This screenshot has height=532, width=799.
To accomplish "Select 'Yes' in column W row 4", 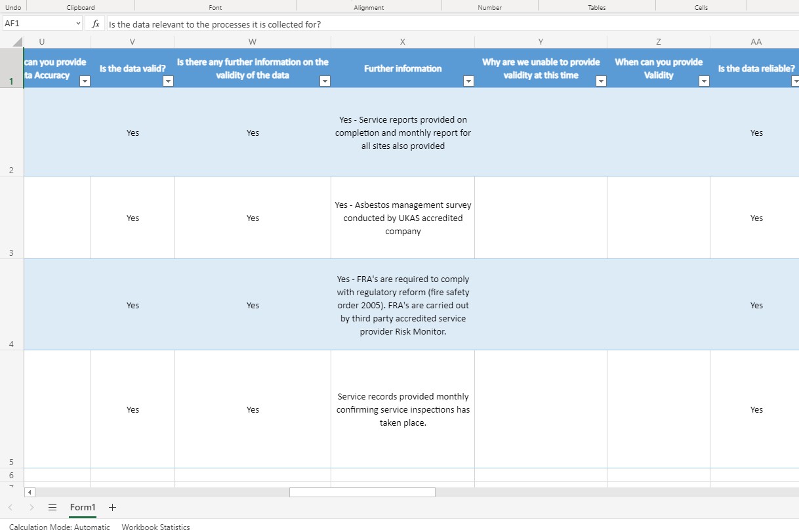I will tap(253, 305).
